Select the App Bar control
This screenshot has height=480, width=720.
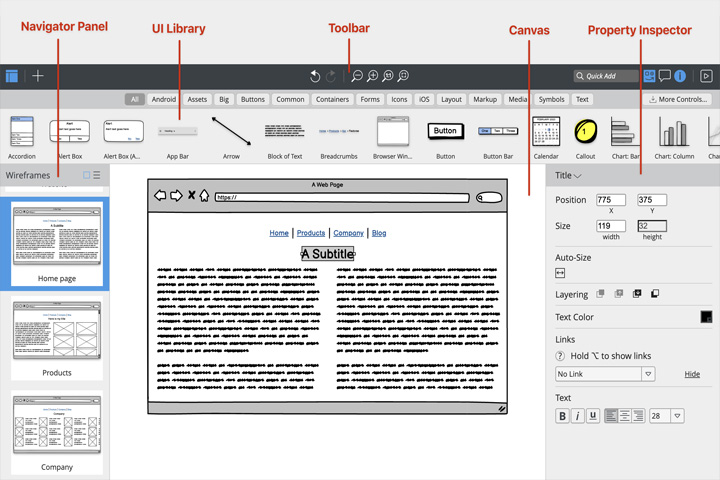(178, 137)
